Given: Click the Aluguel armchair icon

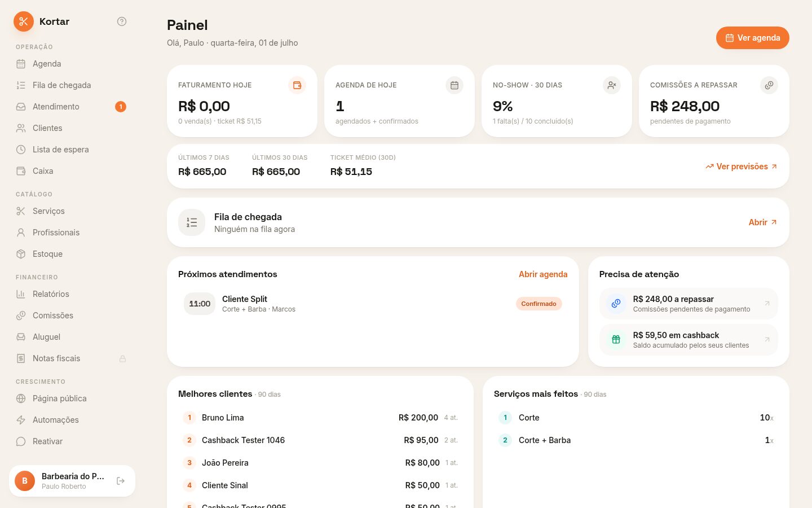Looking at the screenshot, I should [21, 337].
